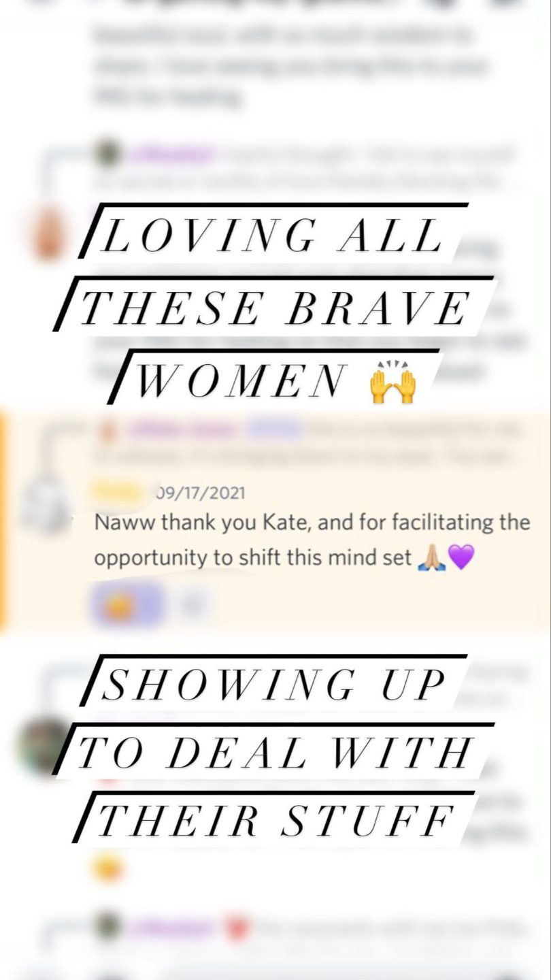Click the red heart emoji in bottom reply
The height and width of the screenshot is (980, 551).
[x=236, y=929]
